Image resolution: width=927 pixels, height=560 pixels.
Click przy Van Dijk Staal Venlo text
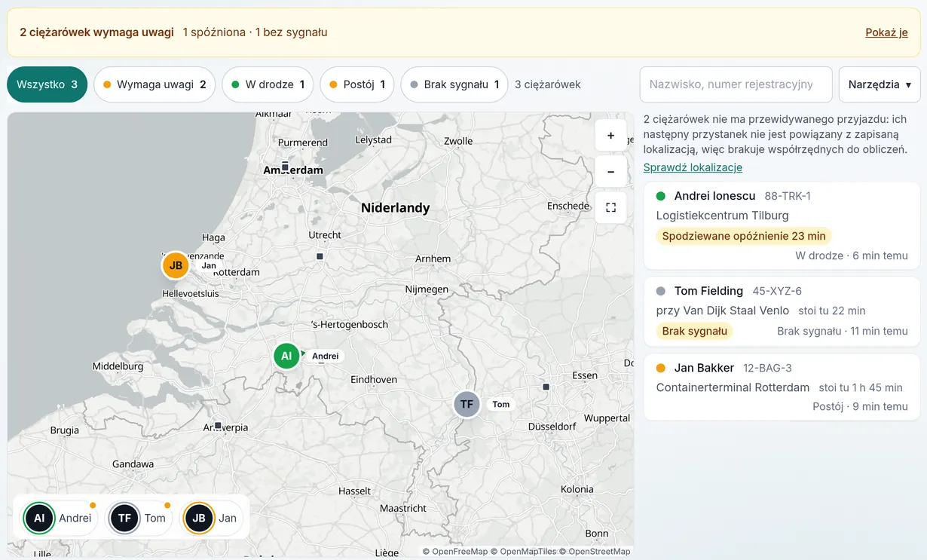click(723, 311)
